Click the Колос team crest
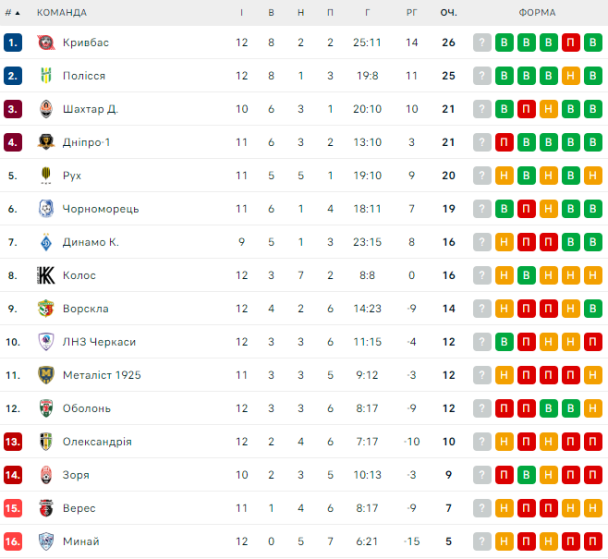Viewport: 608px width, 559px height. pyautogui.click(x=45, y=275)
